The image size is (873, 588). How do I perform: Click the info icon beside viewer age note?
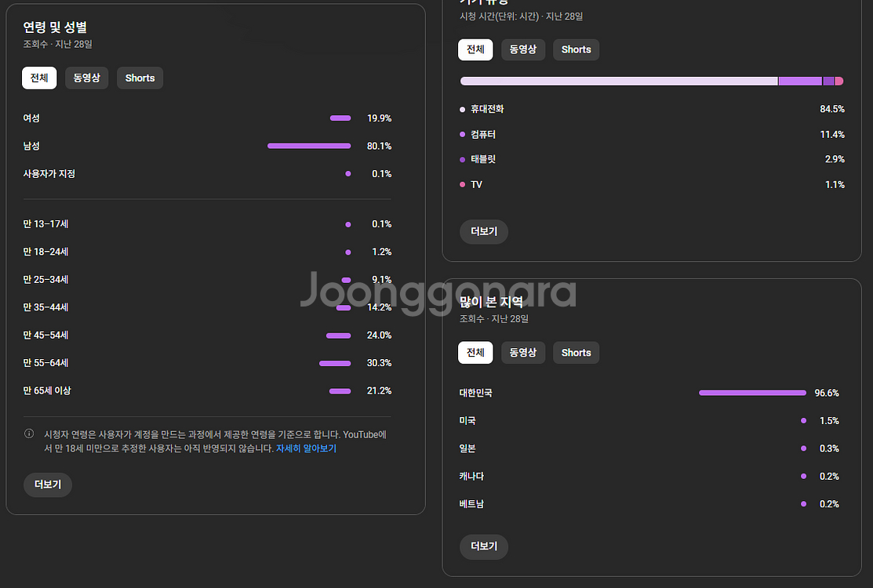coord(29,434)
